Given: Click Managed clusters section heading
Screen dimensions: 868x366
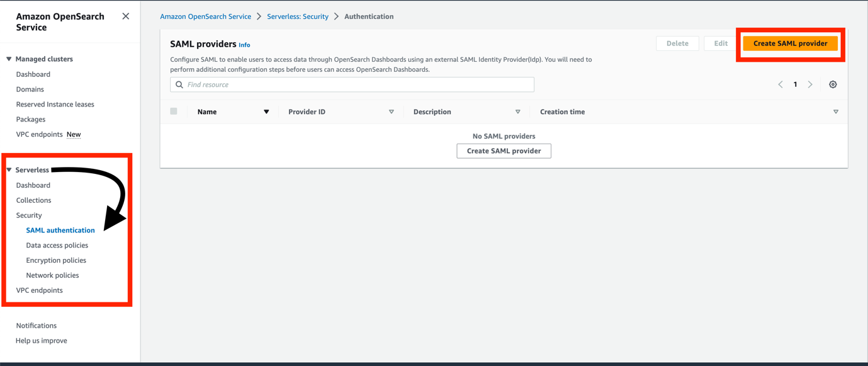Looking at the screenshot, I should click(x=44, y=59).
